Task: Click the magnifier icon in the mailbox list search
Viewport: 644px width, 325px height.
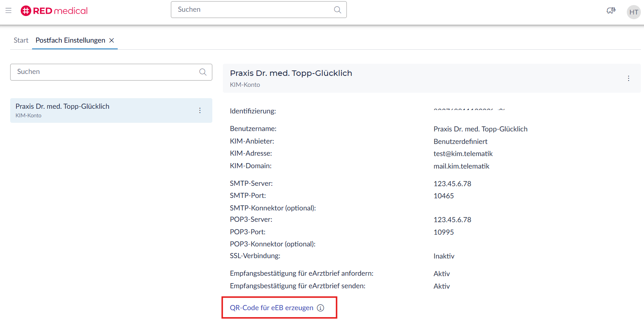Action: (203, 72)
